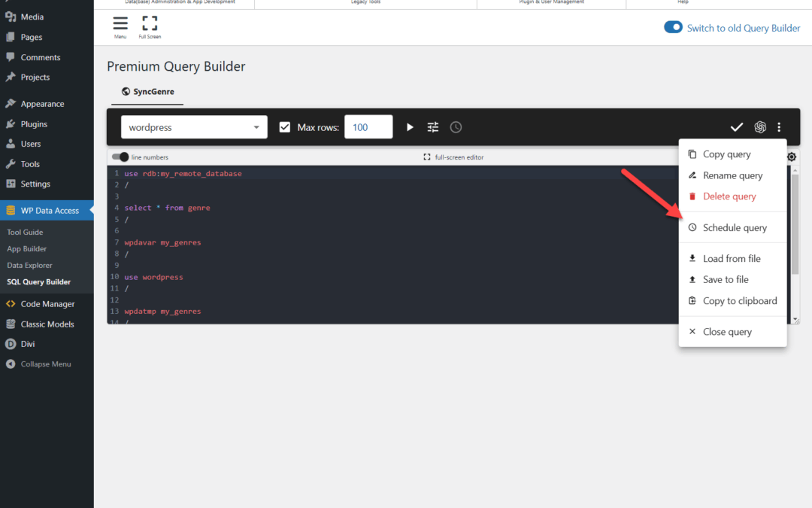Choose Rename query from menu
The height and width of the screenshot is (508, 812).
[x=733, y=175]
